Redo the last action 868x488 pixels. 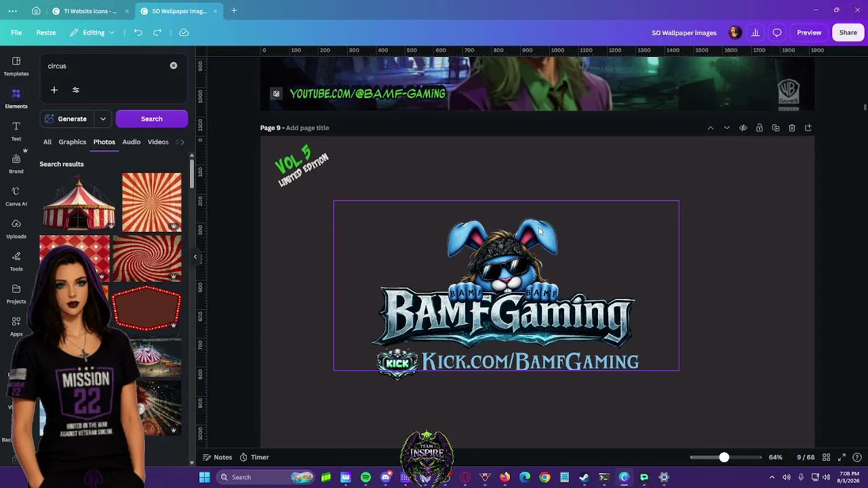click(157, 33)
